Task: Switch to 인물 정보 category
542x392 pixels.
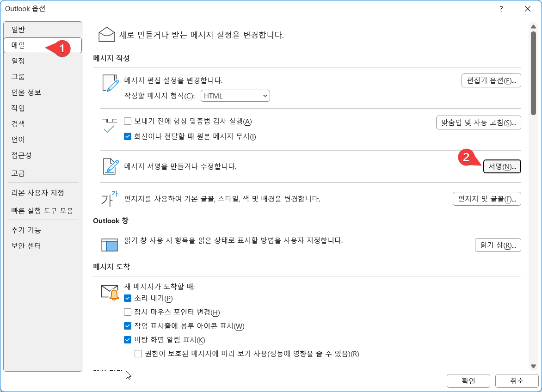Action: point(43,92)
